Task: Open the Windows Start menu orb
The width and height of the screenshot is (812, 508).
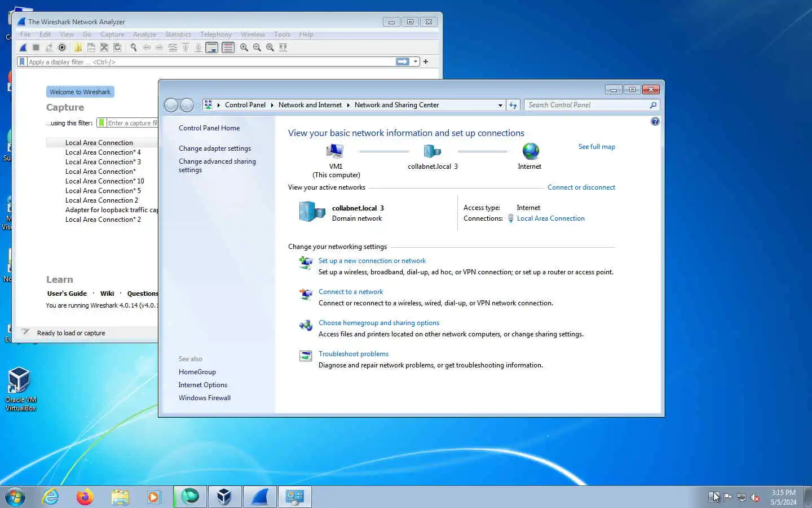Action: click(x=15, y=497)
